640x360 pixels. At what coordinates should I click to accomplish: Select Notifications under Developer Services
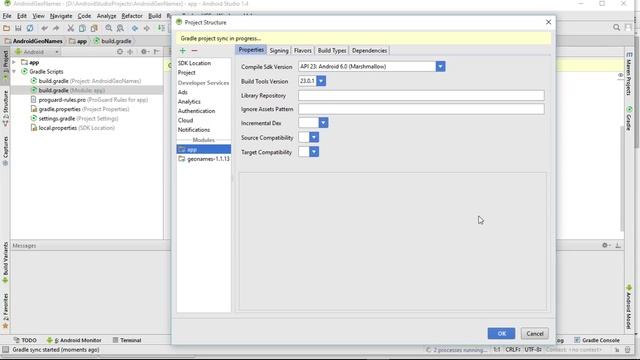click(194, 130)
